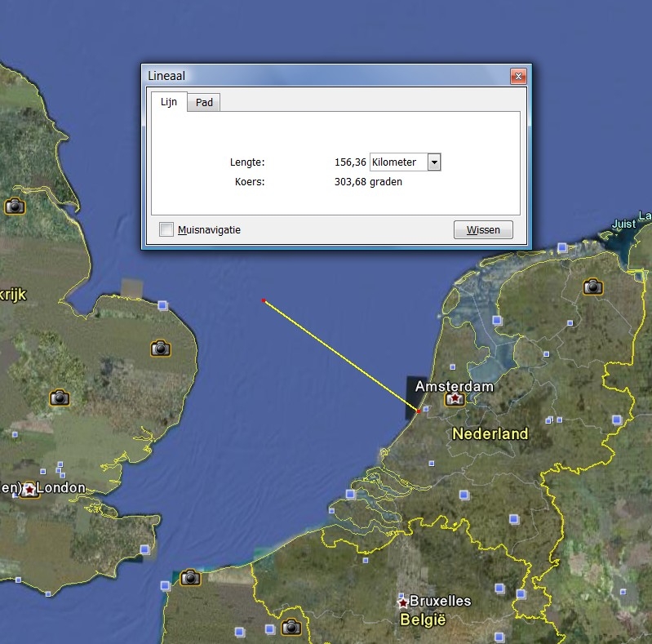Click the Juist island label
Image resolution: width=652 pixels, height=644 pixels.
coord(623,224)
